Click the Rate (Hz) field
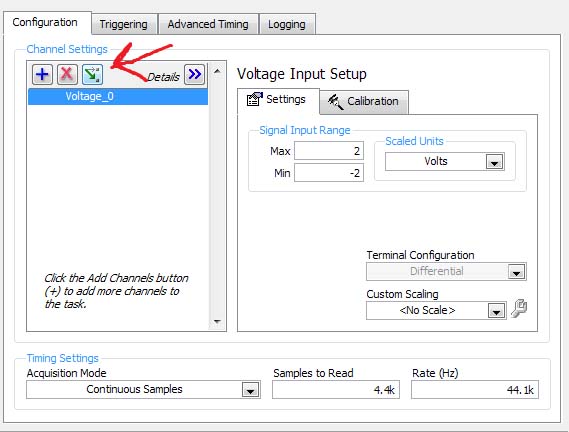The image size is (569, 432). tap(475, 390)
